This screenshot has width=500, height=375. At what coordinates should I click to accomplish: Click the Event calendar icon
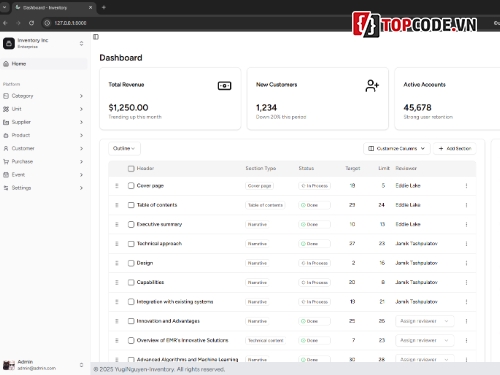[6, 175]
